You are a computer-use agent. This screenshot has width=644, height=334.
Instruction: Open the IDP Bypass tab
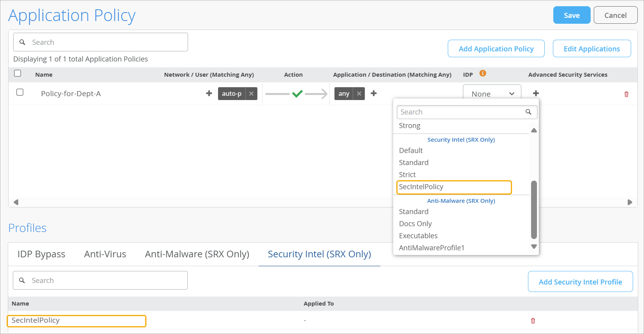click(41, 254)
